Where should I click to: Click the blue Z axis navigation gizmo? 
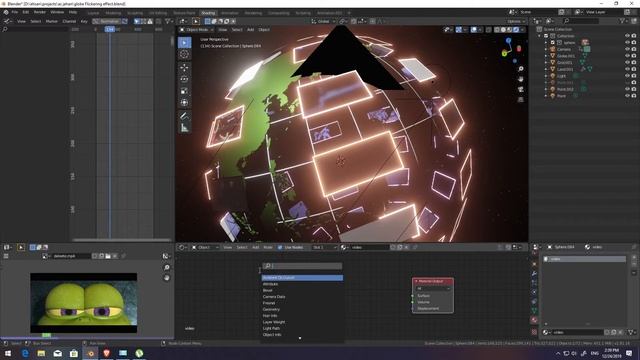[x=509, y=41]
